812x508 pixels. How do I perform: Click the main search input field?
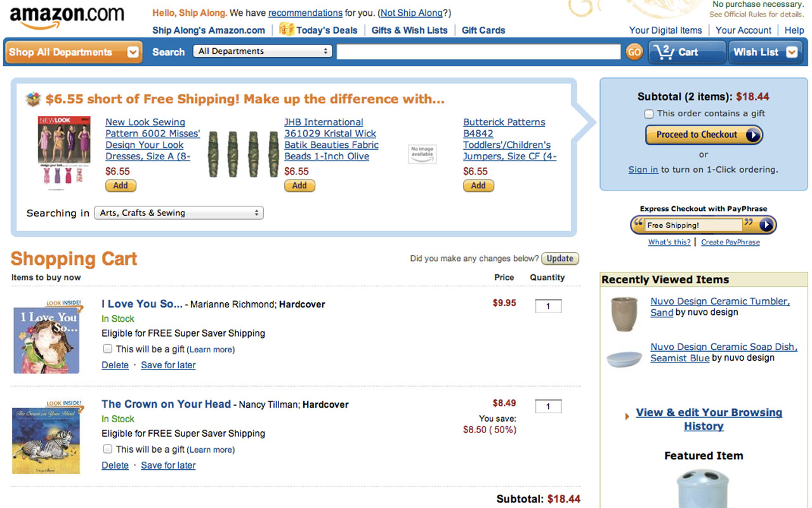478,52
